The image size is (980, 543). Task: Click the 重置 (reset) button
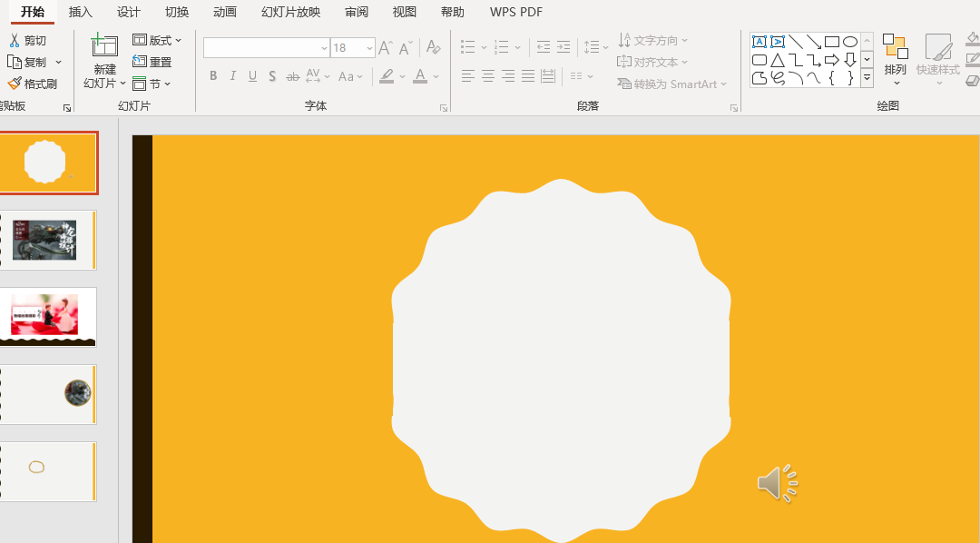tap(155, 62)
